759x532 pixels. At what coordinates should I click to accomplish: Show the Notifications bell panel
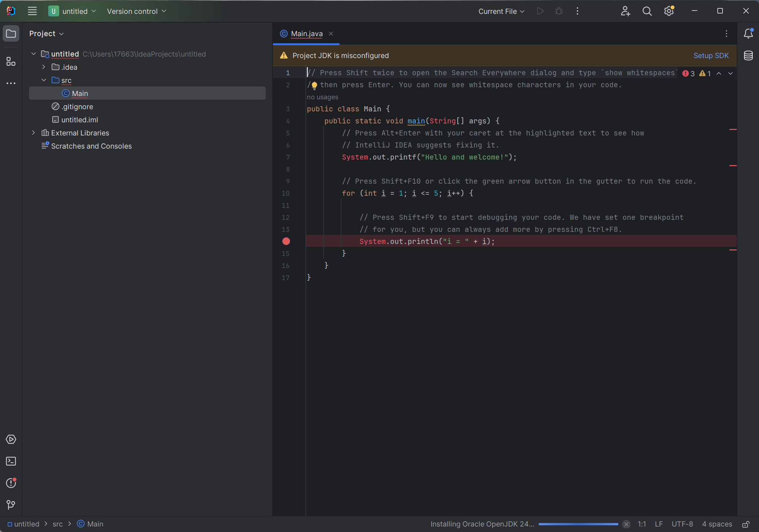[748, 34]
